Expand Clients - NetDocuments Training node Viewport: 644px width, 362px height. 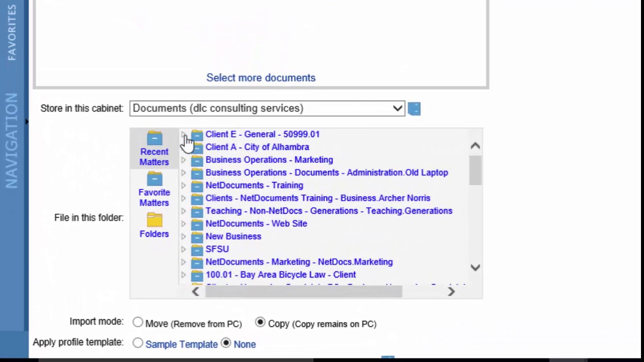point(183,198)
